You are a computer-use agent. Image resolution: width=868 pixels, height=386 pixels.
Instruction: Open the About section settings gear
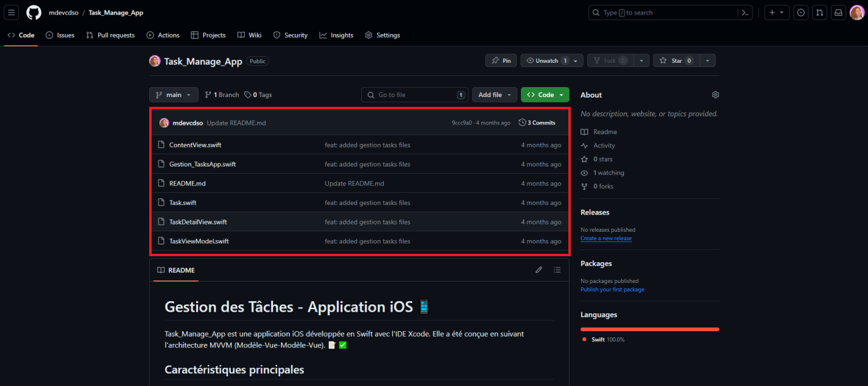[x=715, y=95]
